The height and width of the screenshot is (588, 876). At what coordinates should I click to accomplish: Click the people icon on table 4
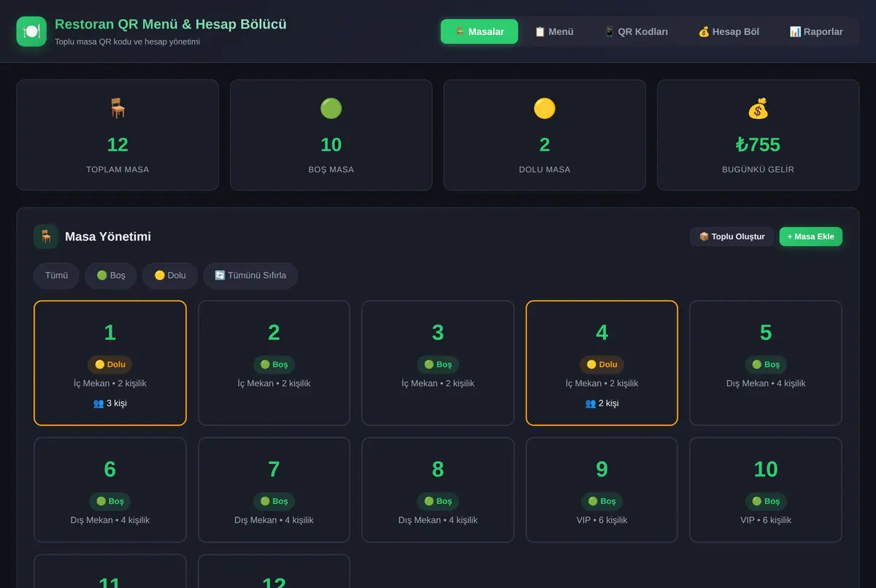click(591, 403)
